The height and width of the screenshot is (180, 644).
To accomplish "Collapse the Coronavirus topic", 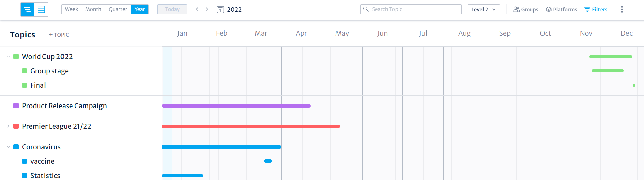I will tap(8, 147).
